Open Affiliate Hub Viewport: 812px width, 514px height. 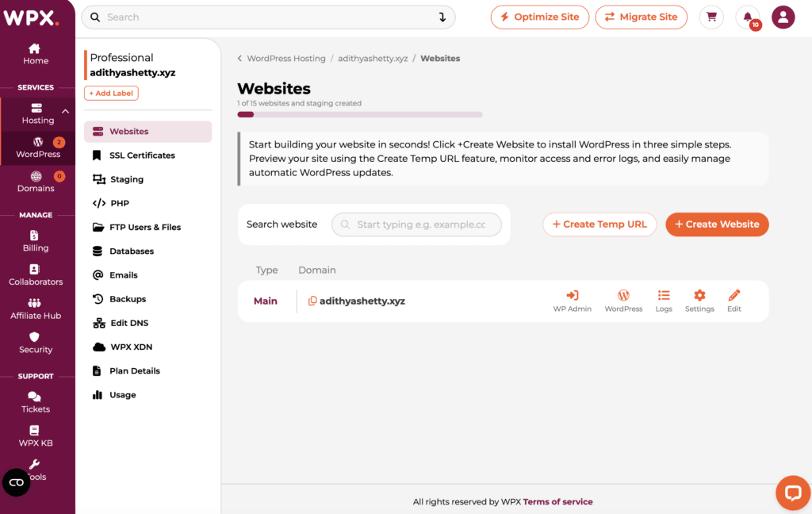35,309
